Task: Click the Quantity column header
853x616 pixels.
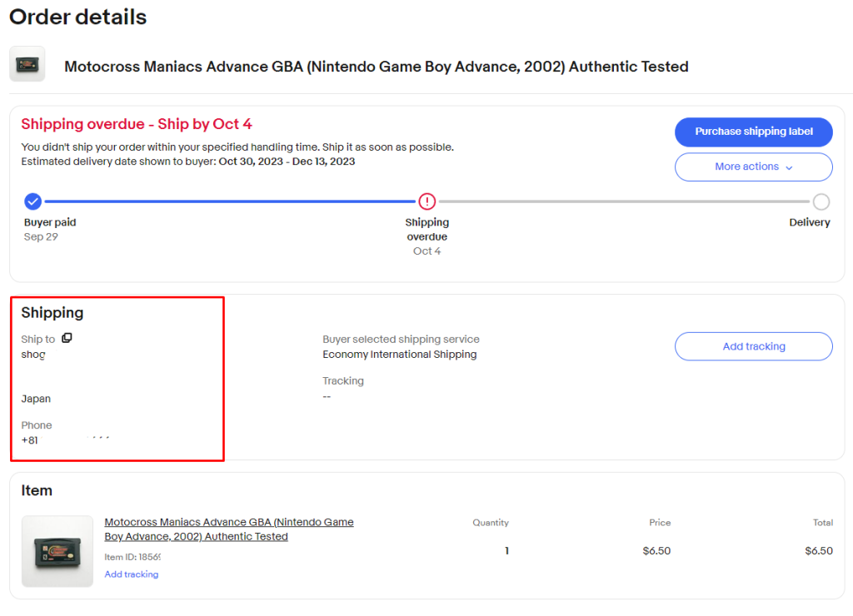Action: click(x=491, y=523)
